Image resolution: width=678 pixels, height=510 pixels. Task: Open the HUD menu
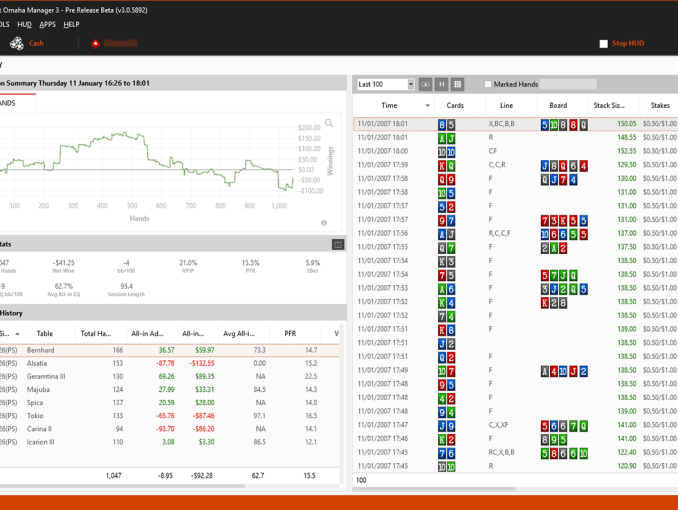pos(24,24)
